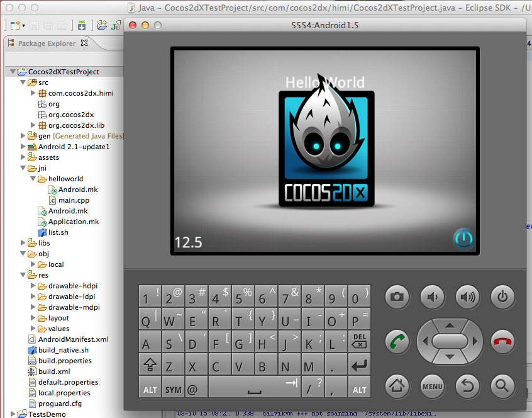
Task: Click the D-pad up arrow
Action: 450,325
